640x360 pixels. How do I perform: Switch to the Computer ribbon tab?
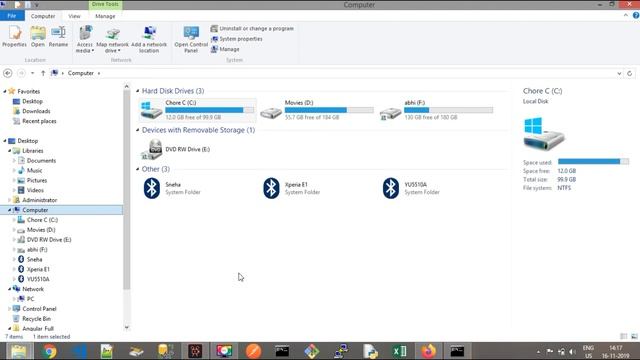click(x=43, y=16)
